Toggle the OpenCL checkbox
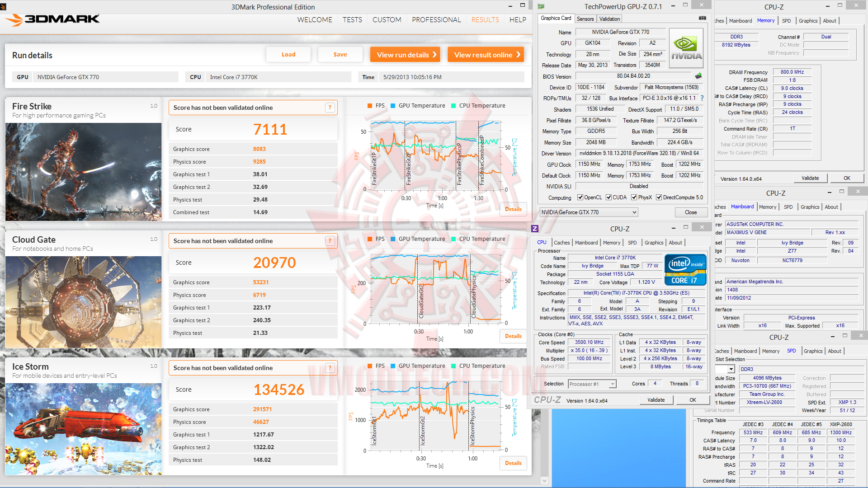 point(580,197)
